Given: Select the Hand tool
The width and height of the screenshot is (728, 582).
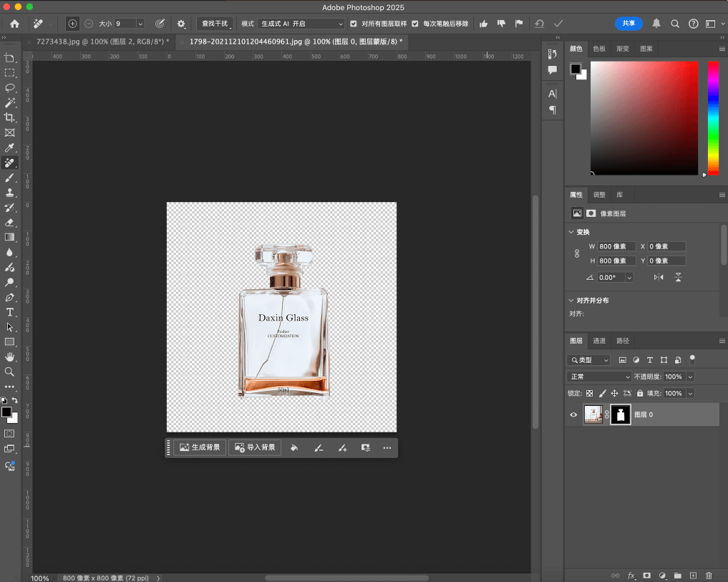Looking at the screenshot, I should [x=9, y=357].
